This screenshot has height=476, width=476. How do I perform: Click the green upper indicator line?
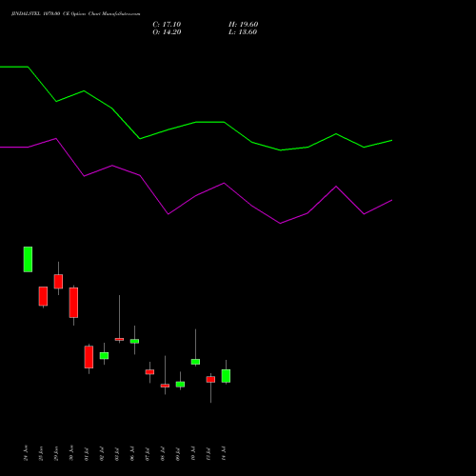tap(196, 122)
